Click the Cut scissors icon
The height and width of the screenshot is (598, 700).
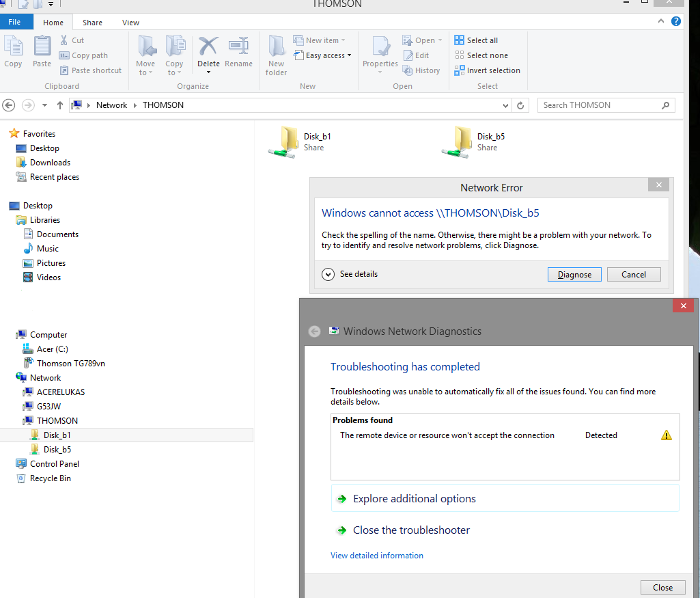coord(72,40)
